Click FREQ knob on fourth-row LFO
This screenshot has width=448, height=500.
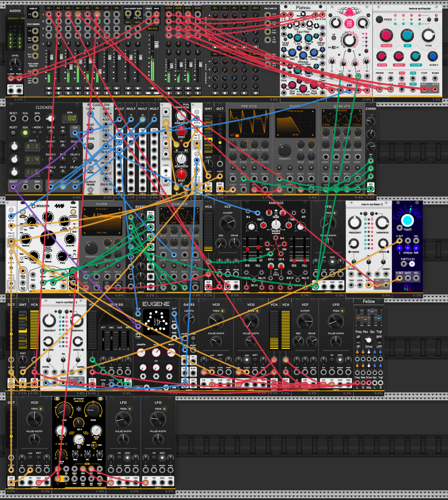[x=336, y=321]
